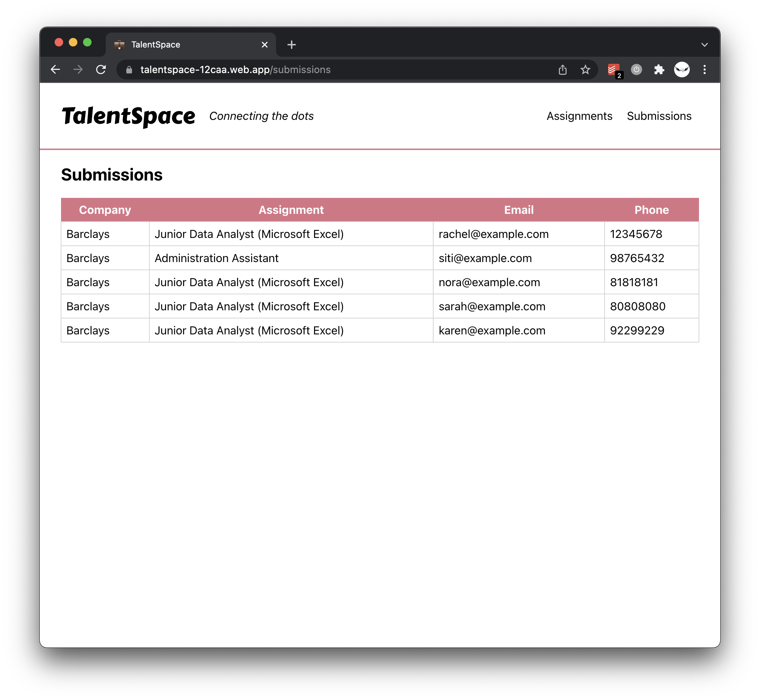Close the TalentSpace tab
This screenshot has height=700, width=760.
(265, 45)
